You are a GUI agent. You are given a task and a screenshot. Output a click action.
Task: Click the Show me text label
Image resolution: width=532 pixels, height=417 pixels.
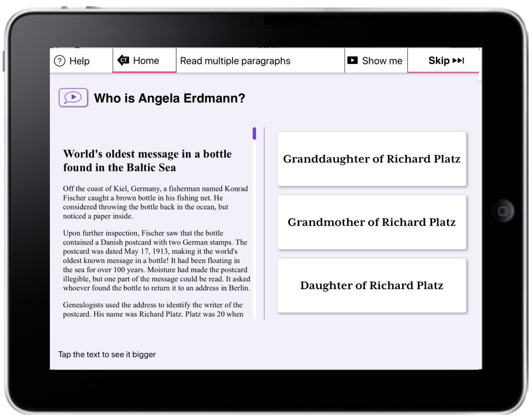pos(382,61)
